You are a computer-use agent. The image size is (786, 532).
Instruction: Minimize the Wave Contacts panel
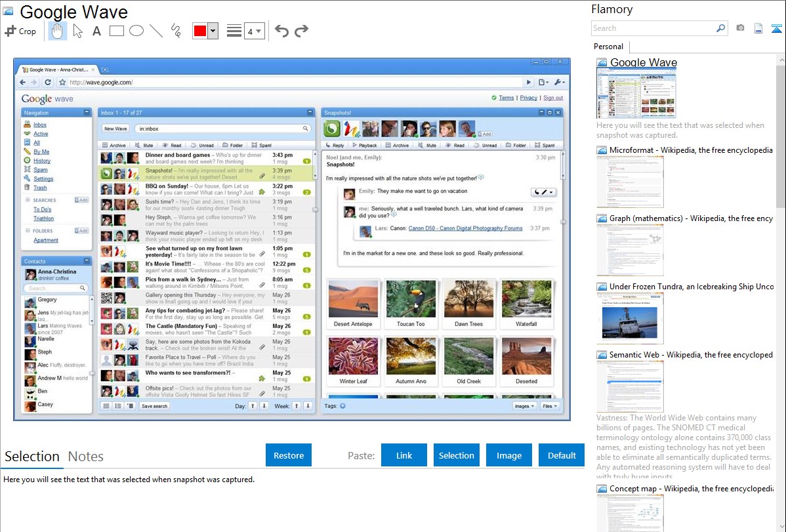click(87, 260)
